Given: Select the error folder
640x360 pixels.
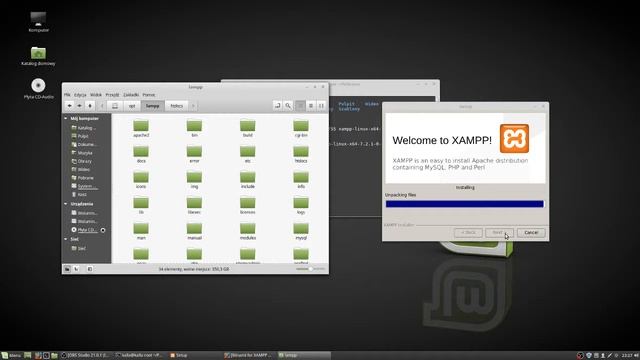Looking at the screenshot, I should [194, 154].
